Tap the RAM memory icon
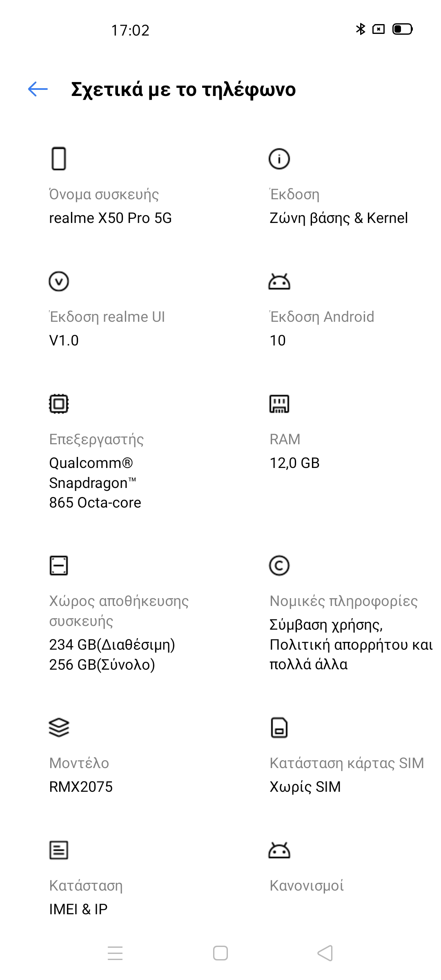 pyautogui.click(x=279, y=404)
